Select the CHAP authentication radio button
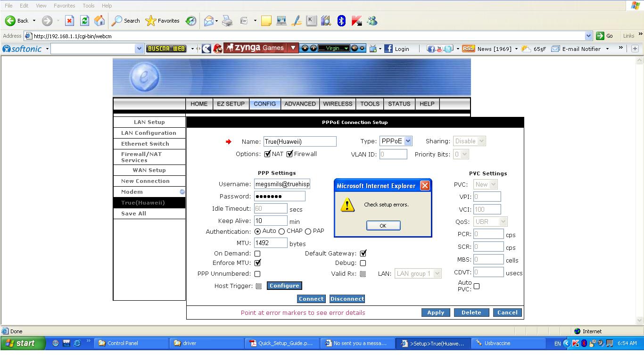The image size is (644, 362). click(x=281, y=231)
